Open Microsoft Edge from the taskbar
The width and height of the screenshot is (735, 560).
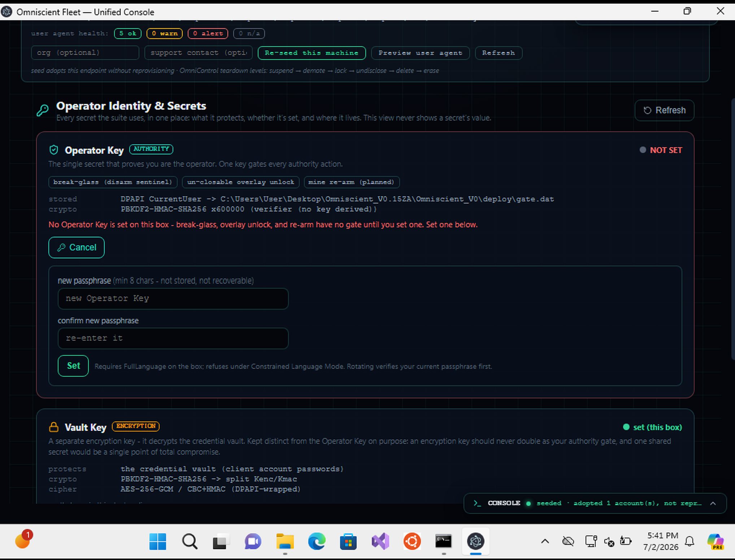pos(317,541)
